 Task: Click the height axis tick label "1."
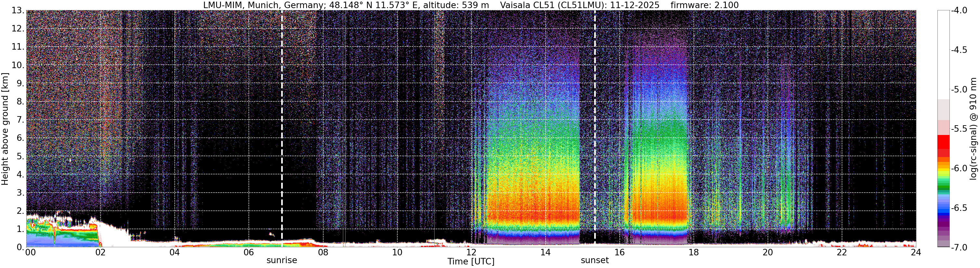tap(20, 229)
